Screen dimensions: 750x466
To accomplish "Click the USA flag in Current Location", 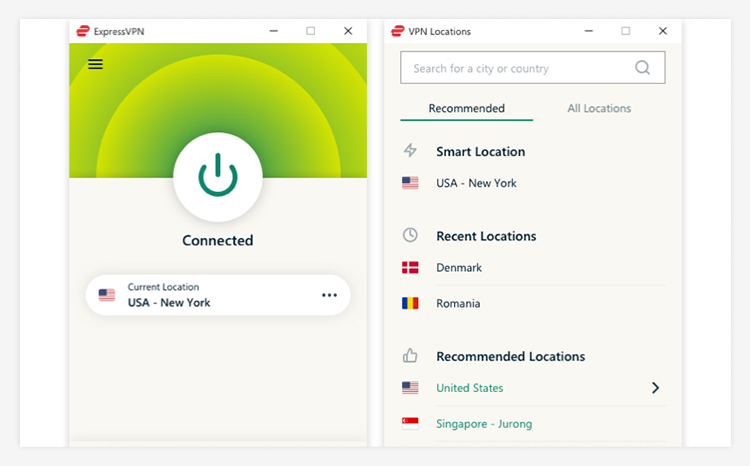I will point(107,295).
